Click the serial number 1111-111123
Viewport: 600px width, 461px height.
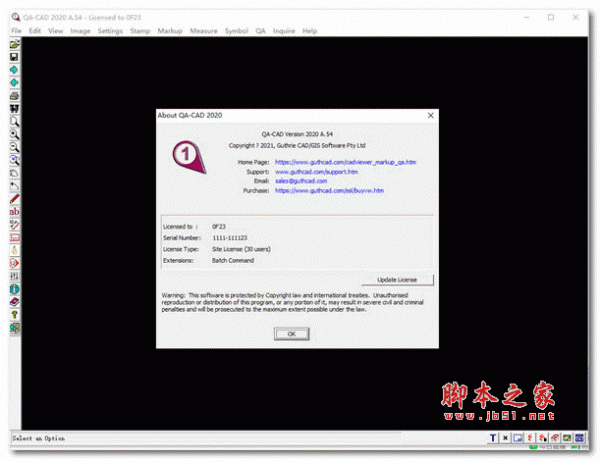230,238
